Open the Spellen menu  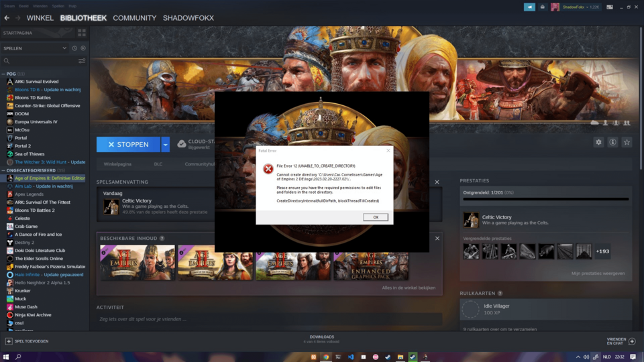pos(58,6)
